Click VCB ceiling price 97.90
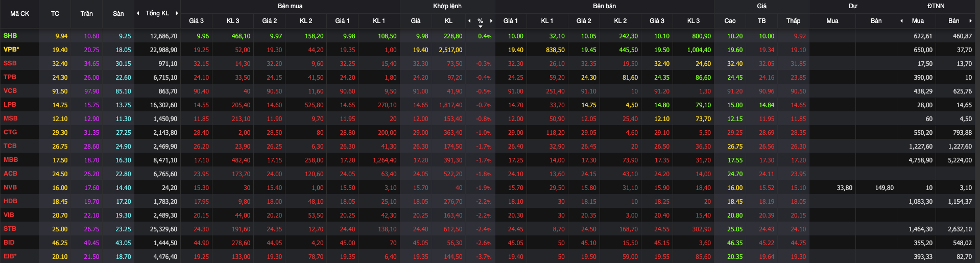980x263 pixels. pos(92,91)
